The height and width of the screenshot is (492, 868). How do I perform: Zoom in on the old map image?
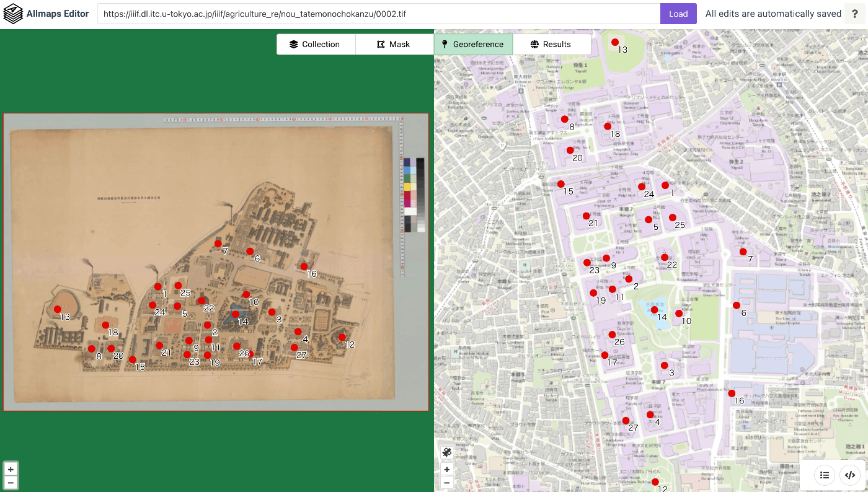click(11, 470)
